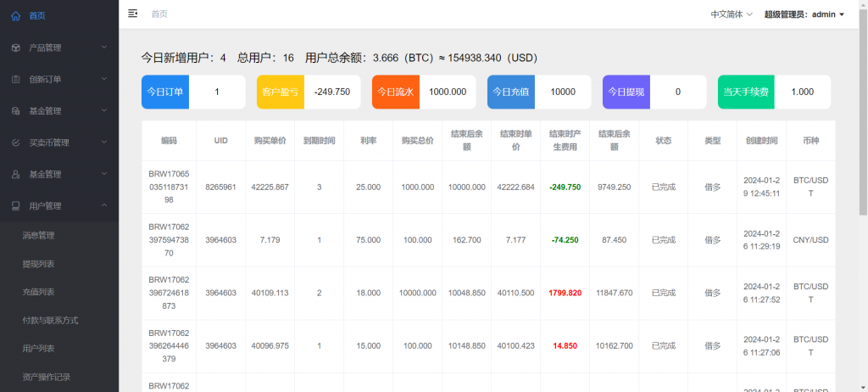
Task: Click the purchase price 42225.867
Action: [270, 188]
